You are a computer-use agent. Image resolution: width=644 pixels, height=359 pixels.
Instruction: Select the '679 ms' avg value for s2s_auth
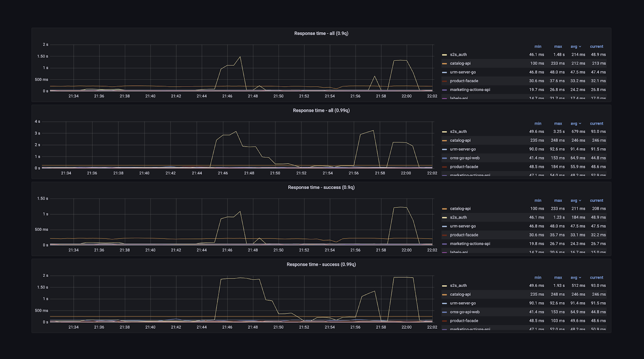(578, 132)
